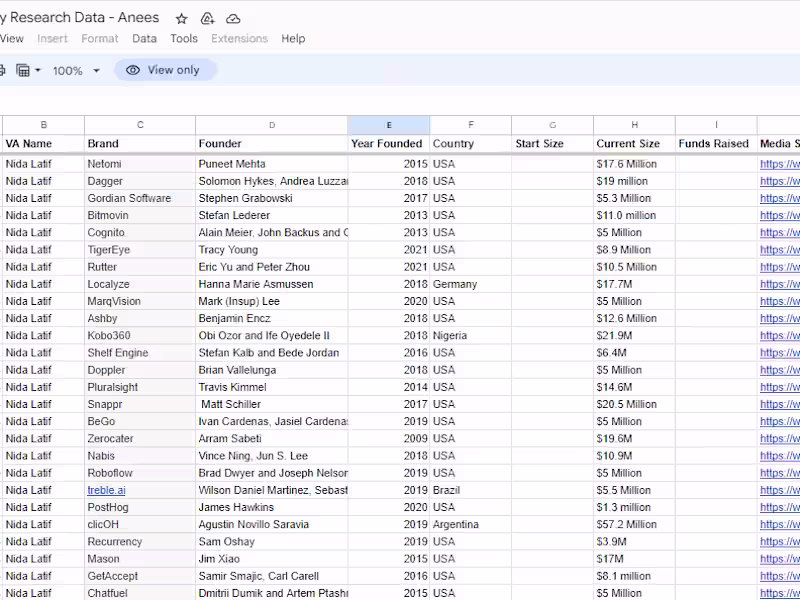The height and width of the screenshot is (600, 800).
Task: Check the cloud document status icon
Action: click(233, 19)
